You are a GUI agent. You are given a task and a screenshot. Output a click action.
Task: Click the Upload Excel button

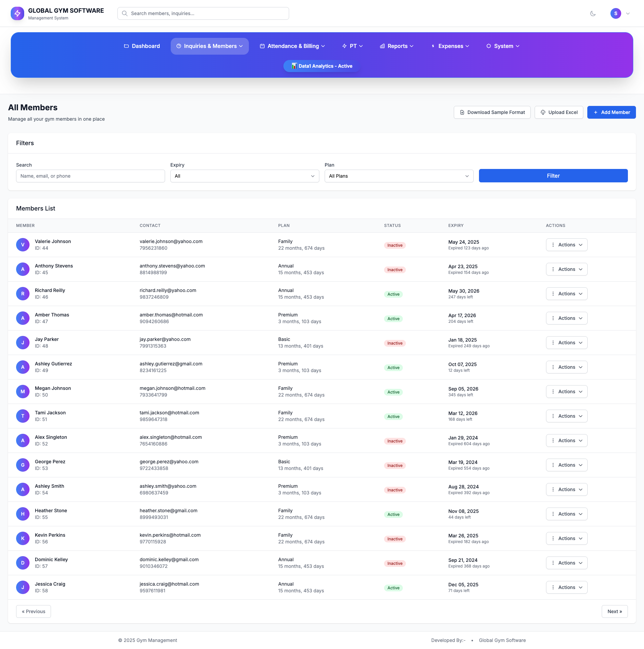(x=558, y=112)
